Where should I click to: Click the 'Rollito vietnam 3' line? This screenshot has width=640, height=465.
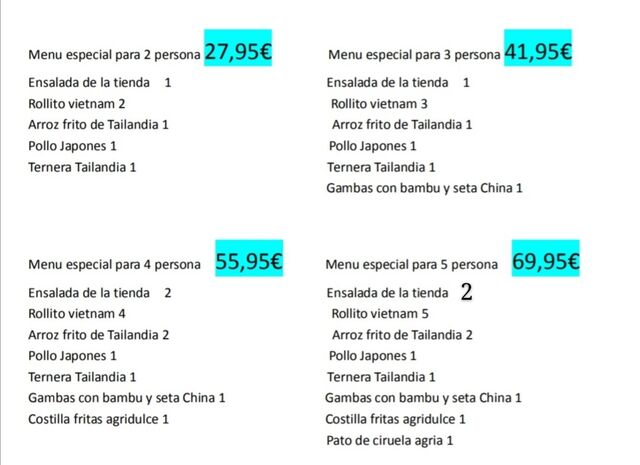[379, 103]
